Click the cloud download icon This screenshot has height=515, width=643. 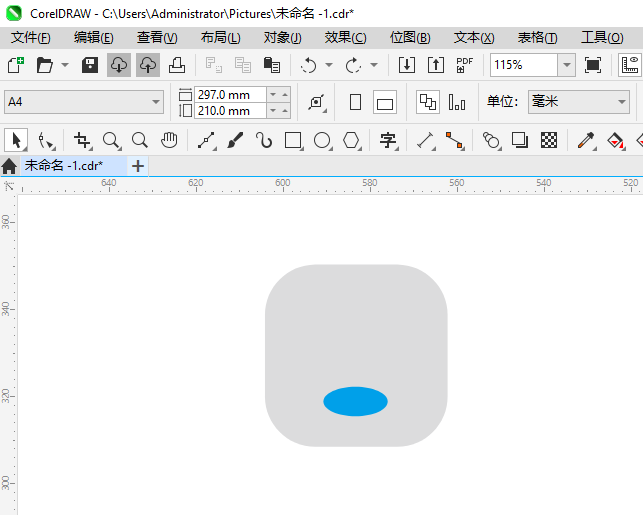click(119, 65)
